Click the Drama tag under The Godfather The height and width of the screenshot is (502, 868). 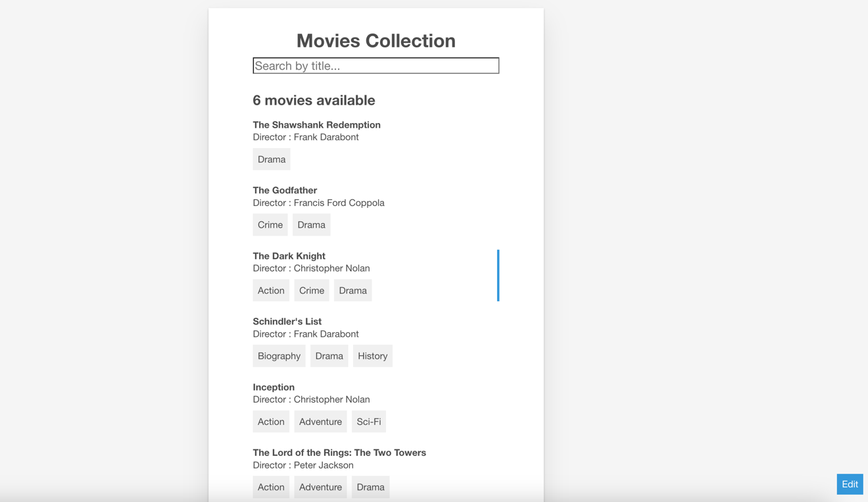click(x=311, y=225)
